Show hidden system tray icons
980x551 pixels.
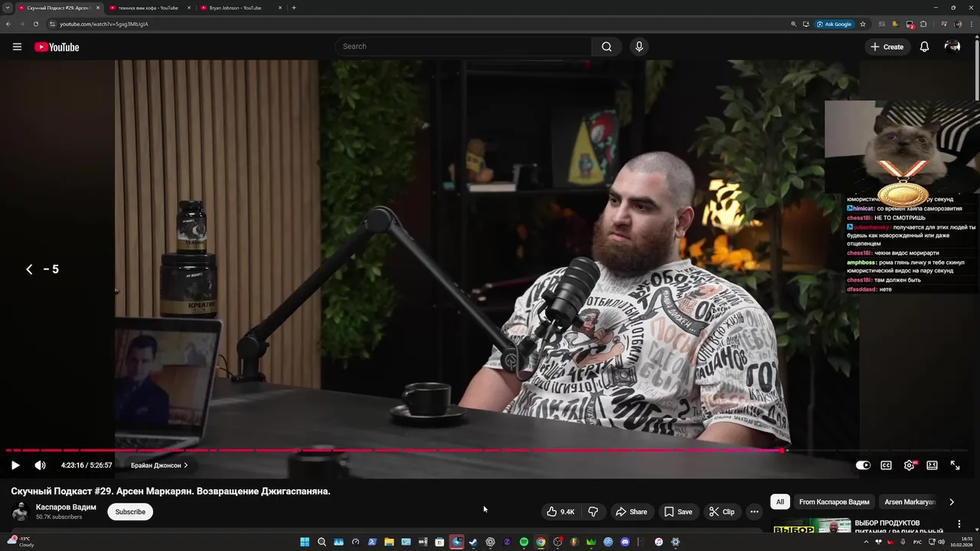pyautogui.click(x=866, y=542)
